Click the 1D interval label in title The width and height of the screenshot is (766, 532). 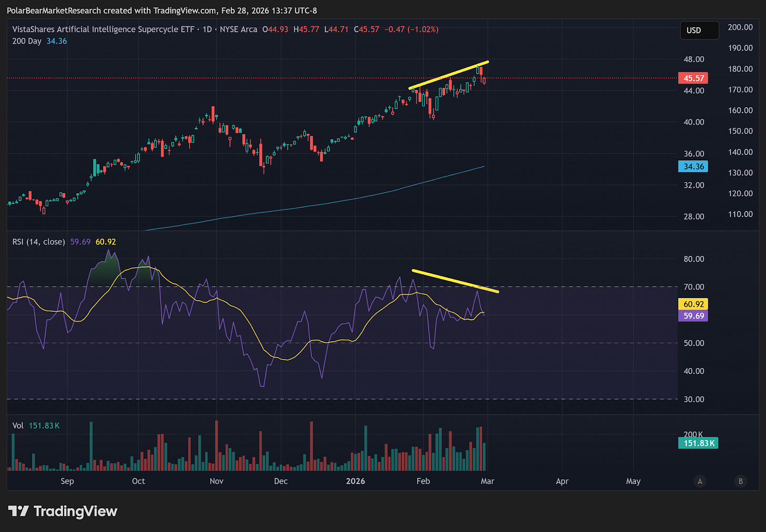pyautogui.click(x=207, y=29)
